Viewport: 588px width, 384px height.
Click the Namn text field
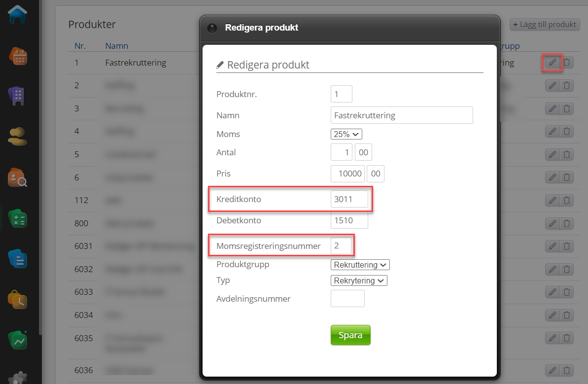402,115
